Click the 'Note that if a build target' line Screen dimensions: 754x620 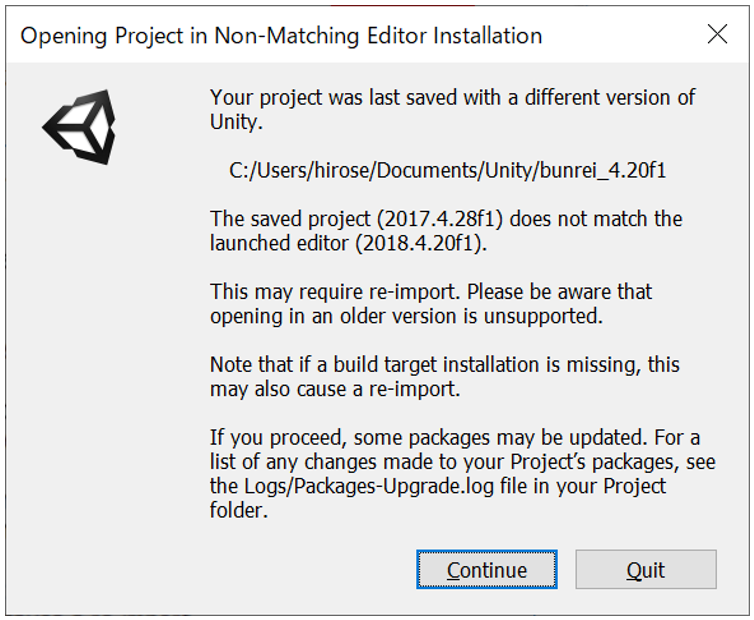click(x=444, y=365)
